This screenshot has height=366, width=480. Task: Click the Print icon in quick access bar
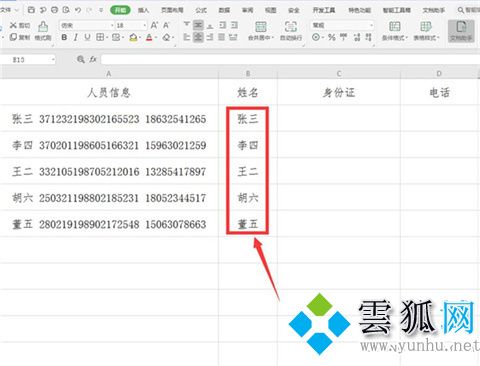[x=54, y=10]
